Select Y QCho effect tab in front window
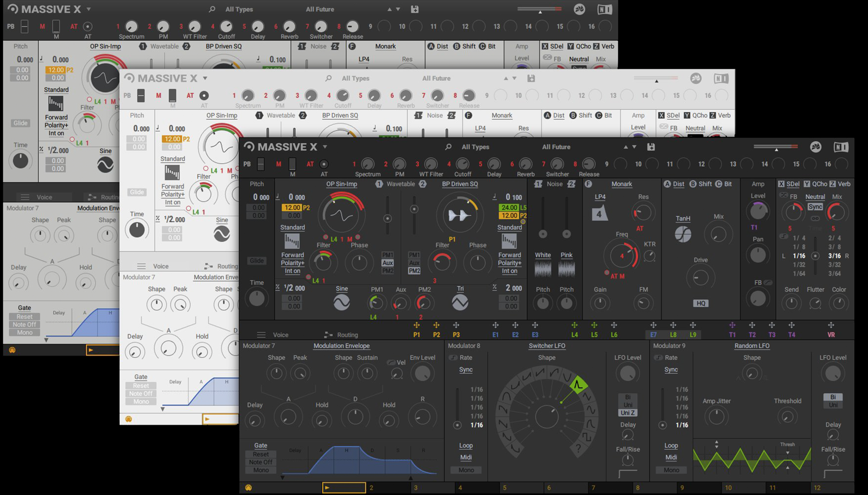This screenshot has width=868, height=495. coord(816,184)
